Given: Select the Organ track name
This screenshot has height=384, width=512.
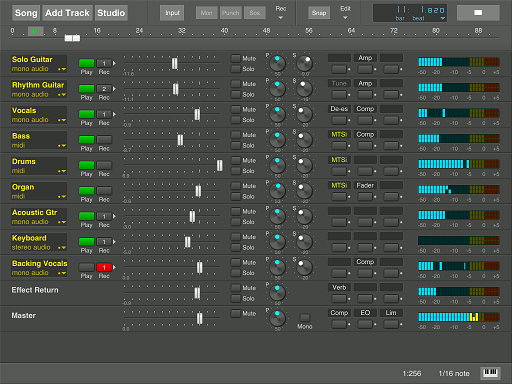Looking at the screenshot, I should [23, 187].
